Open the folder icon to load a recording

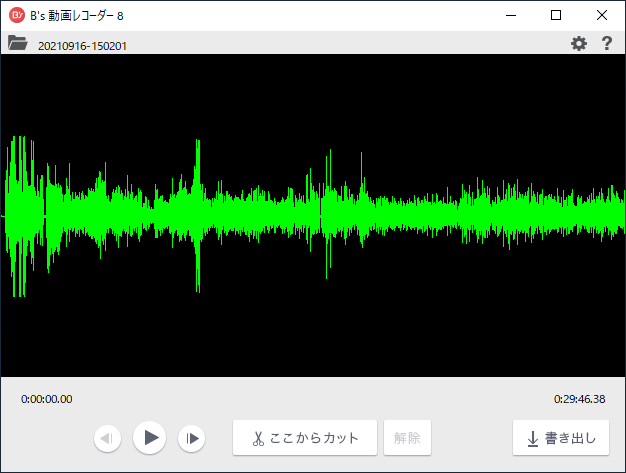[17, 43]
